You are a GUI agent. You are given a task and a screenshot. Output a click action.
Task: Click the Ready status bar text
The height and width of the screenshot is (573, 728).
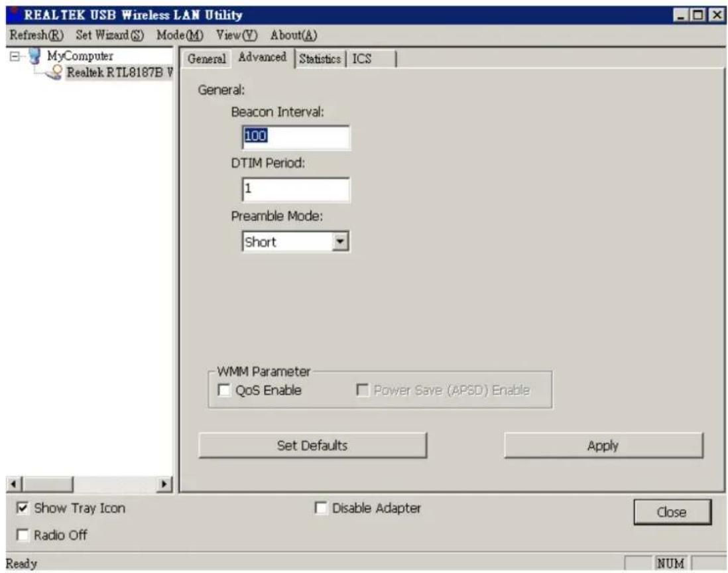[22, 564]
